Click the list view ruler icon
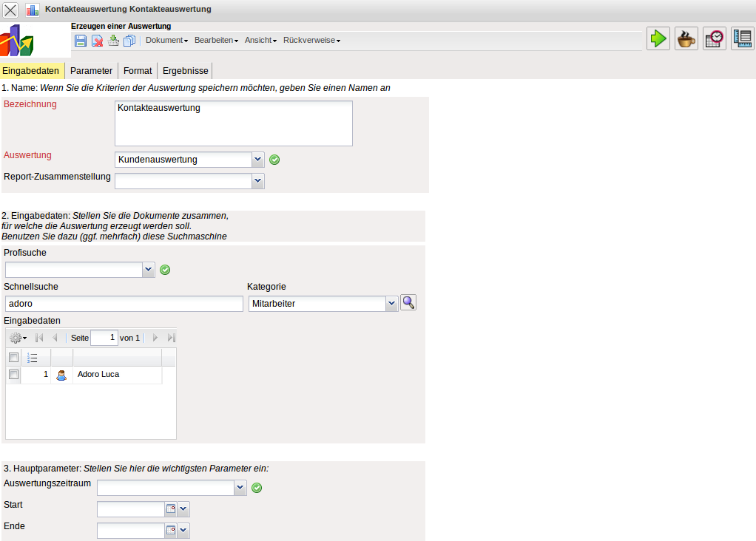 [x=743, y=38]
